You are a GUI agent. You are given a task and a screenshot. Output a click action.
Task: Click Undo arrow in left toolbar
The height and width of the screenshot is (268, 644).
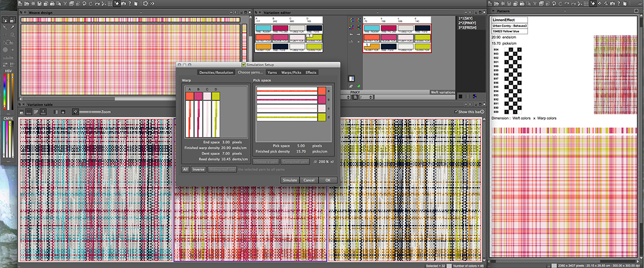[84, 3]
